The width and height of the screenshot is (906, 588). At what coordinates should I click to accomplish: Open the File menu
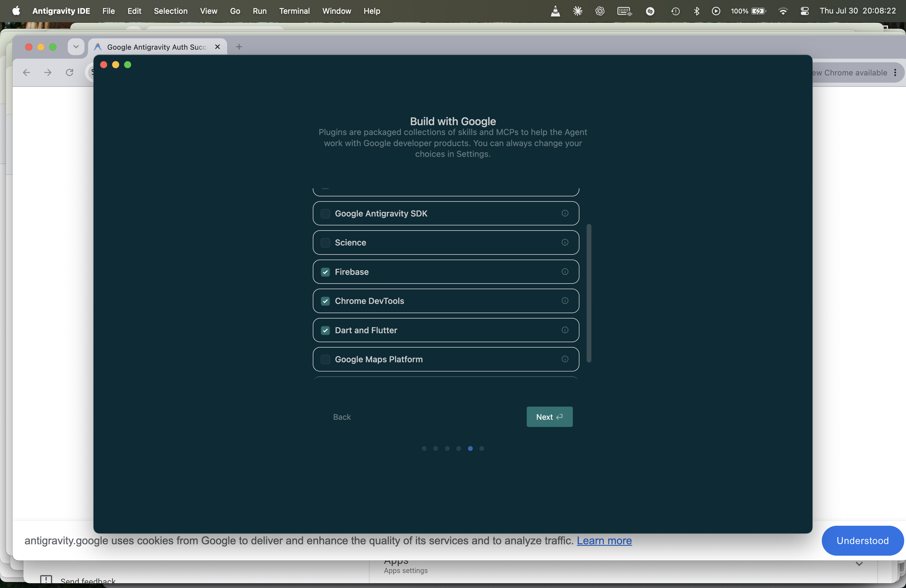click(108, 11)
